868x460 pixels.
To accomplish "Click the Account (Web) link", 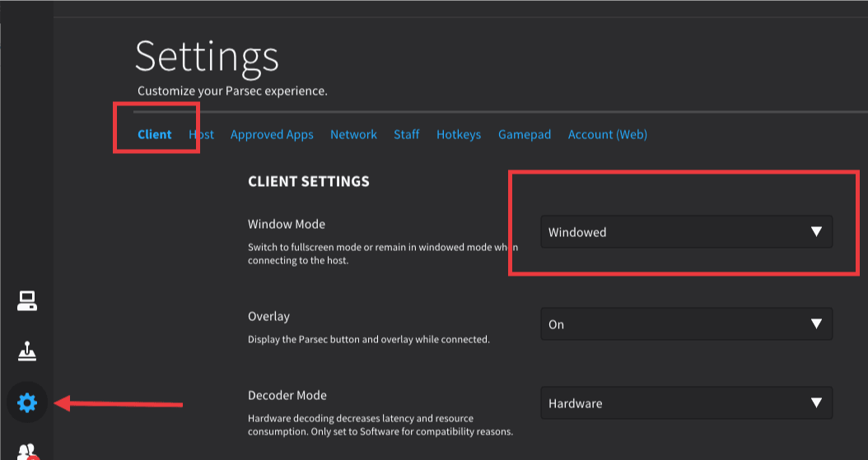I will 608,134.
